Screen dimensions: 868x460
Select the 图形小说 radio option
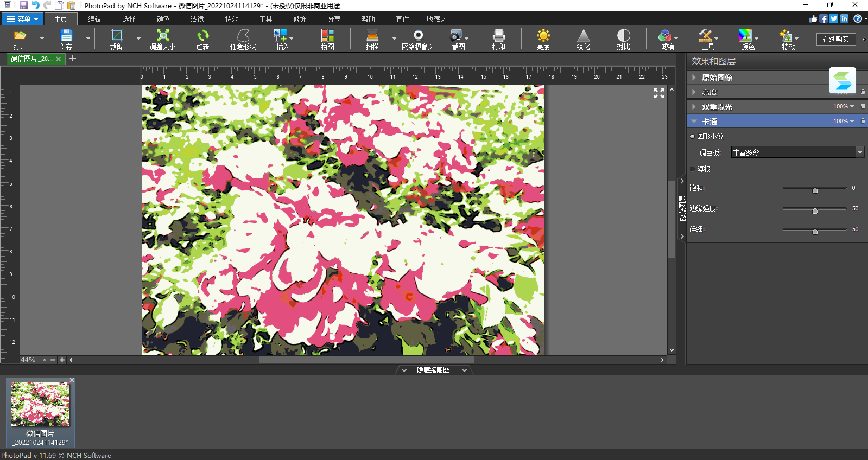coord(693,136)
